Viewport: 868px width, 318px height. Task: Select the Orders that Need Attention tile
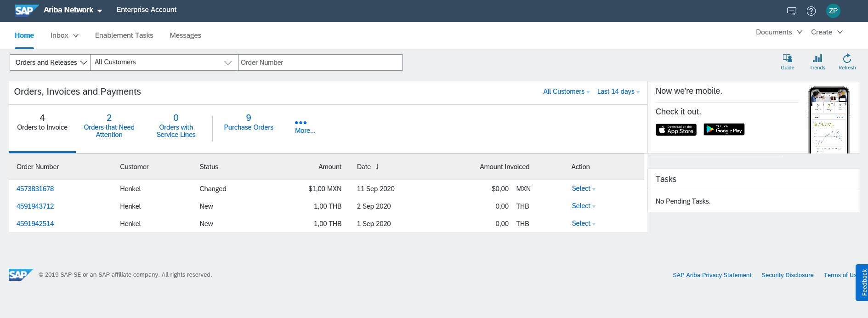click(109, 125)
